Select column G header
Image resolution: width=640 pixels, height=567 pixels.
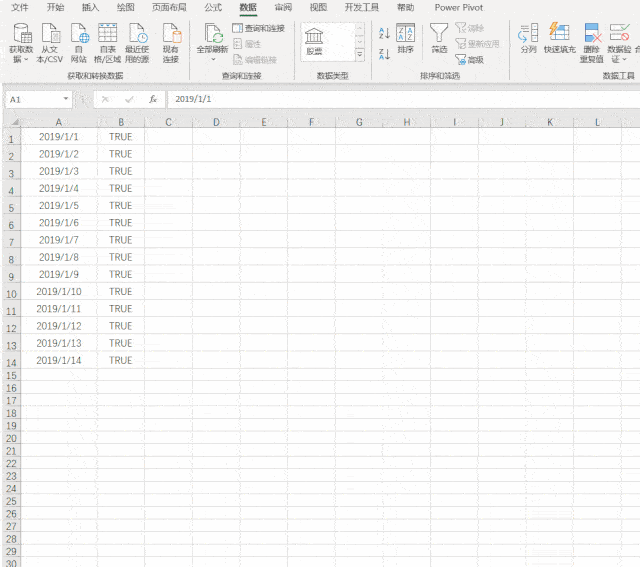359,122
